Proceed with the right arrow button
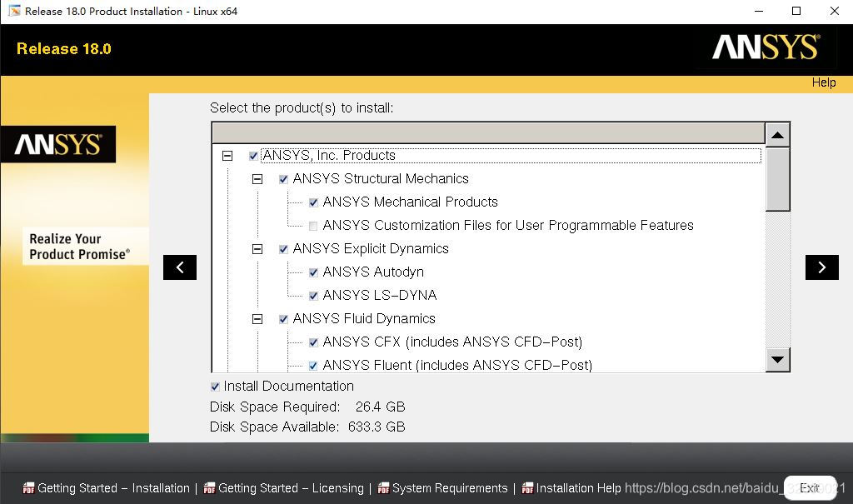This screenshot has width=853, height=504. [821, 267]
